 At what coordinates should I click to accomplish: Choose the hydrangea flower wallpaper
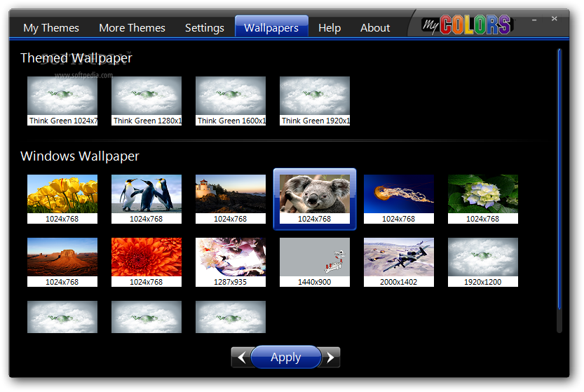483,199
